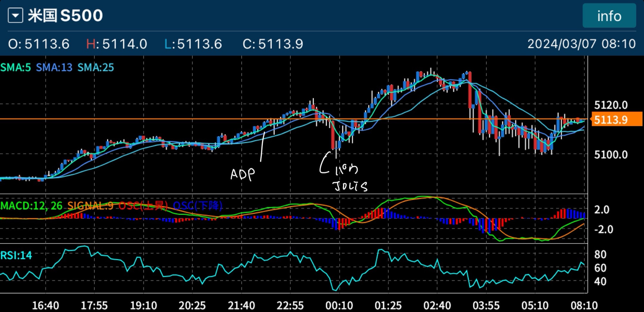Click the OSC(上昇) legend label
The image size is (644, 312).
point(143,206)
